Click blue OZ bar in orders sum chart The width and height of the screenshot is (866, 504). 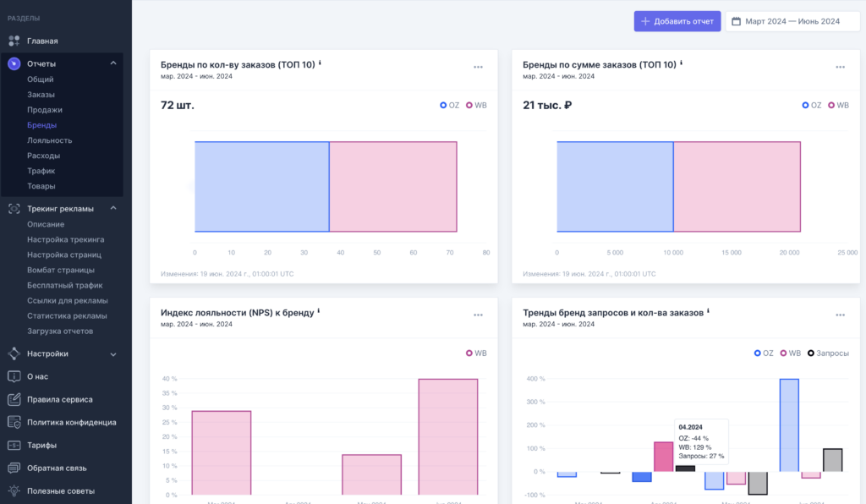point(616,187)
